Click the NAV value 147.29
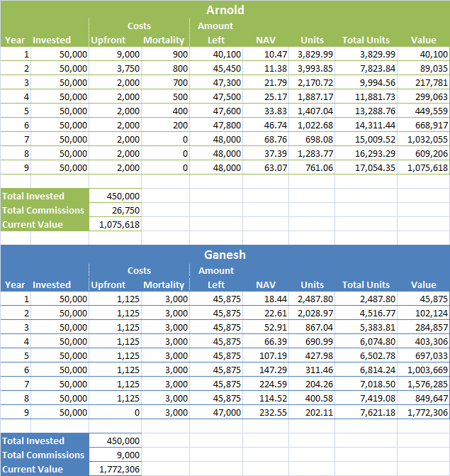This screenshot has width=450, height=476. tap(273, 370)
